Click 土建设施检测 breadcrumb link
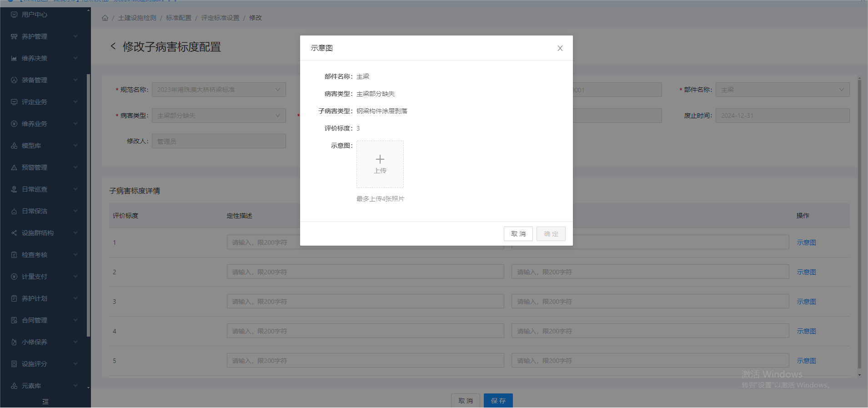The width and height of the screenshot is (868, 408). pos(137,18)
